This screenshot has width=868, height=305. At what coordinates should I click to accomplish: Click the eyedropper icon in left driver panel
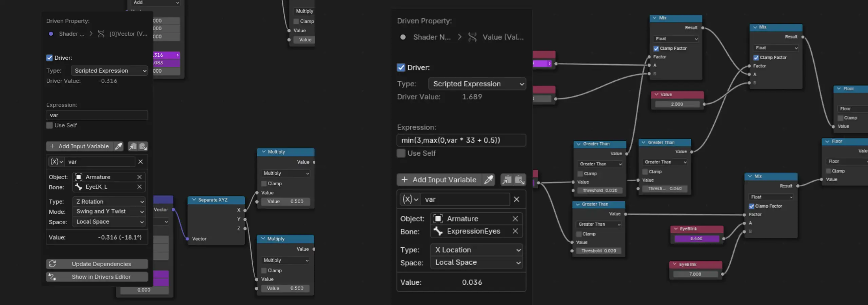[118, 146]
